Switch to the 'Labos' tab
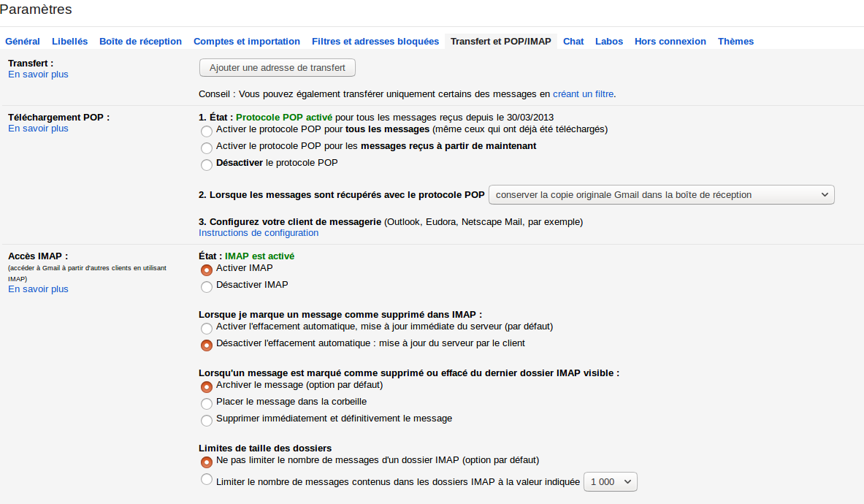The image size is (864, 504). (609, 42)
